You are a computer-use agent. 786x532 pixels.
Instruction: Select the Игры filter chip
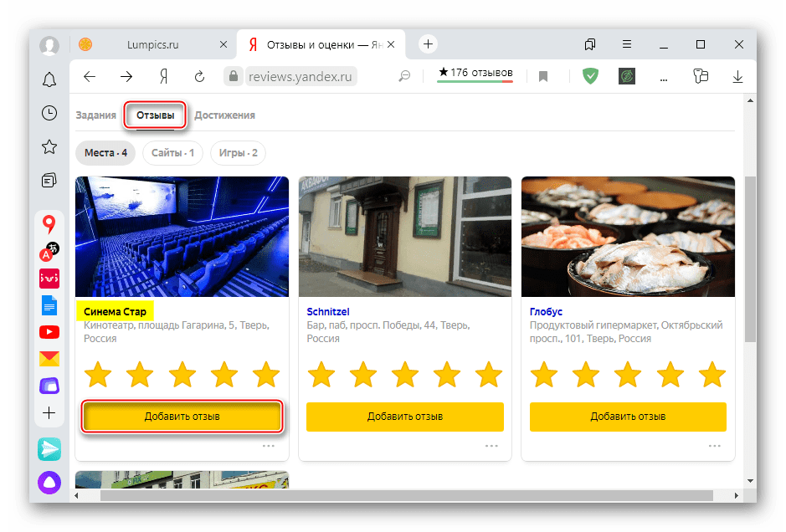[238, 153]
